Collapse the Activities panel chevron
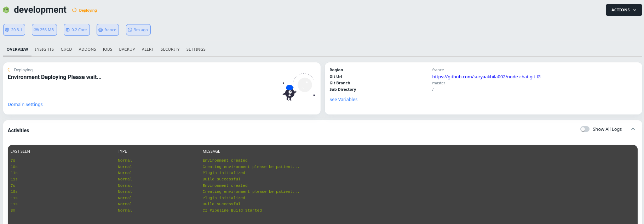Image resolution: width=644 pixels, height=224 pixels. pos(633,129)
